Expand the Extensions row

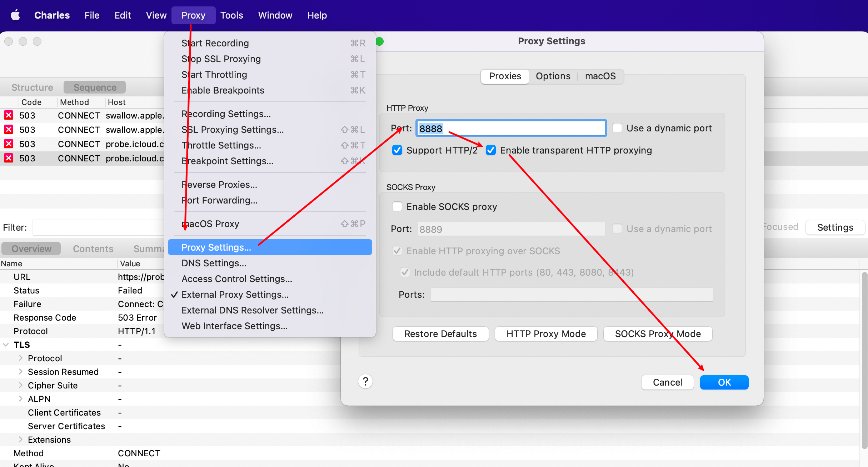tap(20, 440)
